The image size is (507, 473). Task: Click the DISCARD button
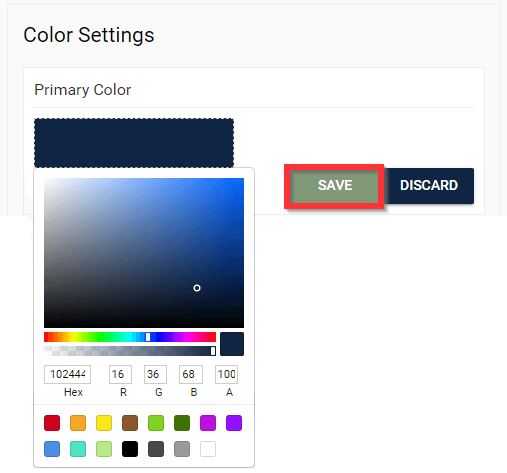pyautogui.click(x=429, y=186)
